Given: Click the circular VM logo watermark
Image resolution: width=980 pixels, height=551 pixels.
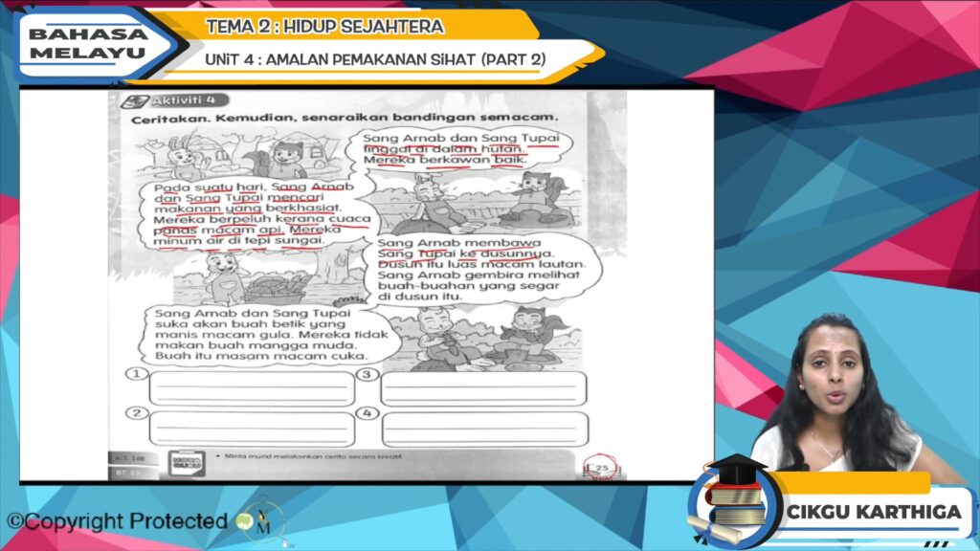Looking at the screenshot, I should (x=257, y=521).
